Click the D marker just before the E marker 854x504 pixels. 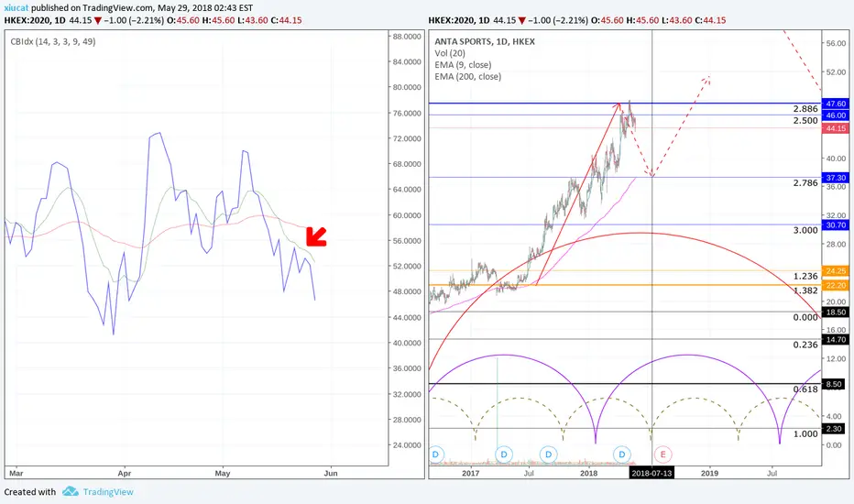point(621,454)
